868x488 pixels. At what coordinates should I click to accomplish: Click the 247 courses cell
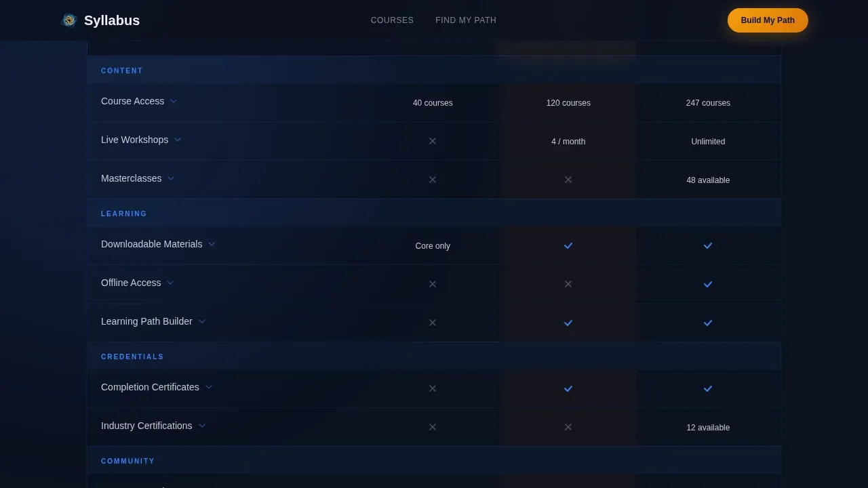click(x=708, y=103)
